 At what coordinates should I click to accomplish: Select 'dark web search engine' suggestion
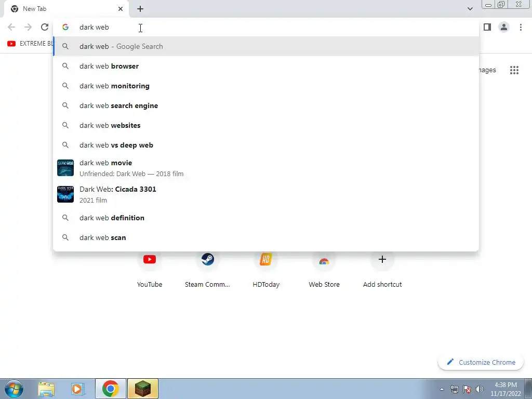tap(266, 105)
